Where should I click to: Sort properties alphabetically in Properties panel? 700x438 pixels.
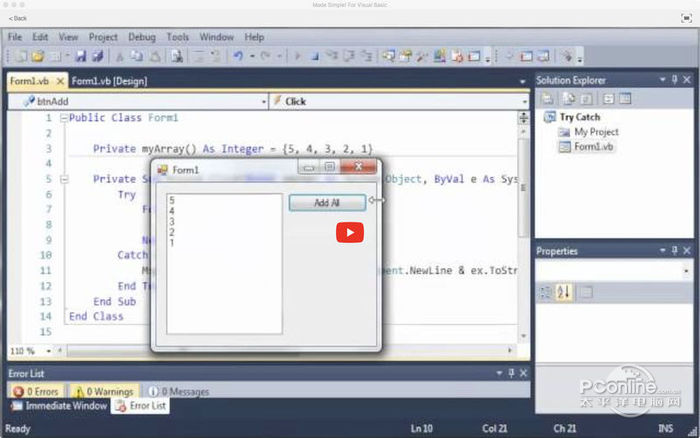click(x=563, y=292)
